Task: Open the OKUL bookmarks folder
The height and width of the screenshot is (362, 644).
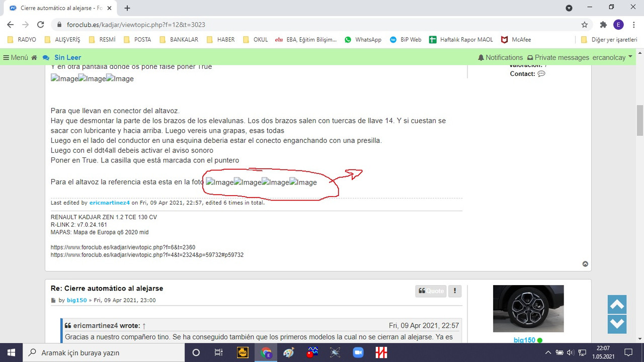Action: [256, 39]
